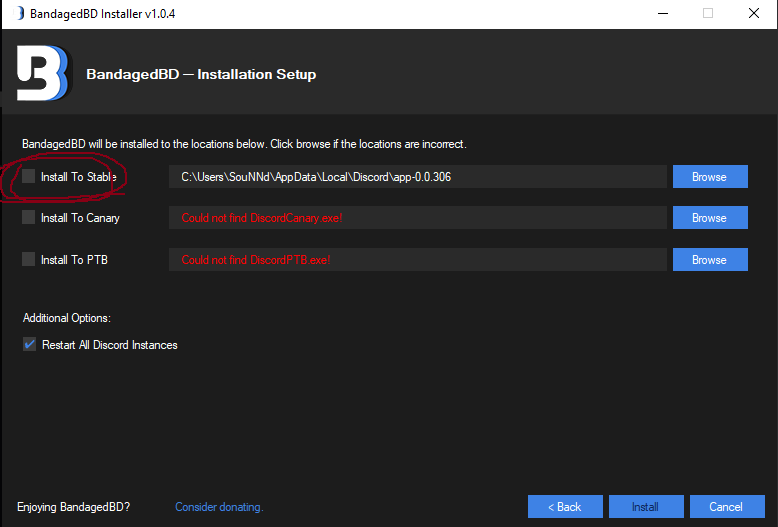Screen dimensions: 778x527
Task: Click the BandagedBD logo in the header
Action: 42,73
